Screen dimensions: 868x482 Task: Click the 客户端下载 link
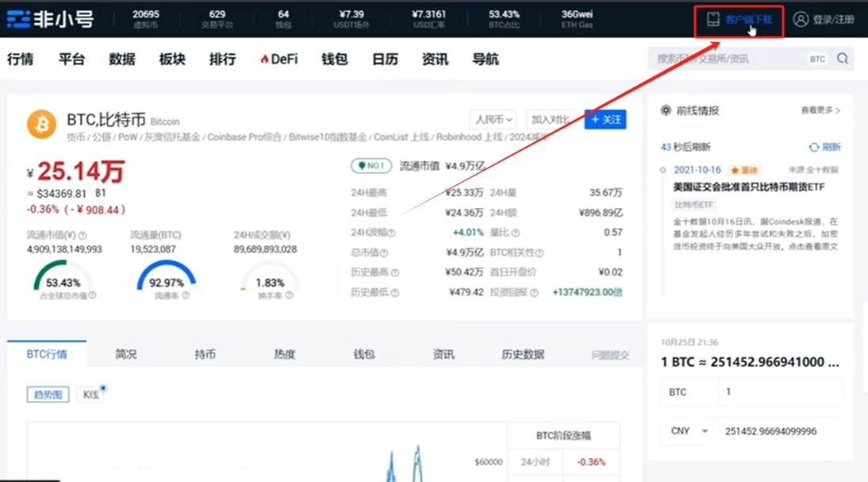pyautogui.click(x=748, y=20)
